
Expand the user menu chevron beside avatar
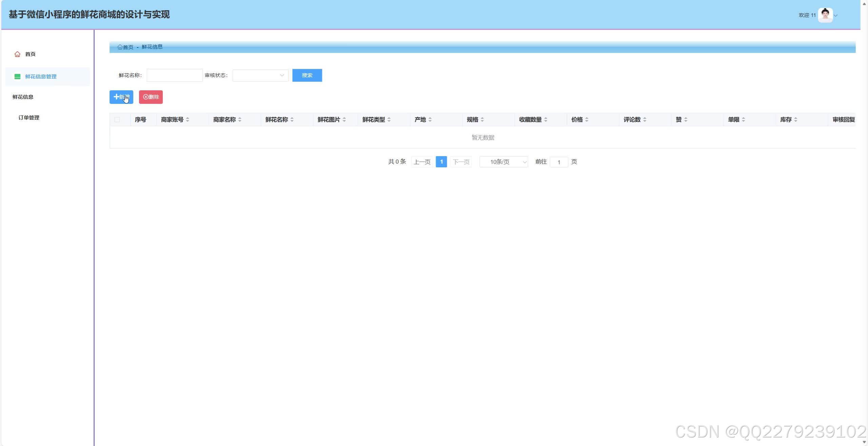[x=836, y=16]
